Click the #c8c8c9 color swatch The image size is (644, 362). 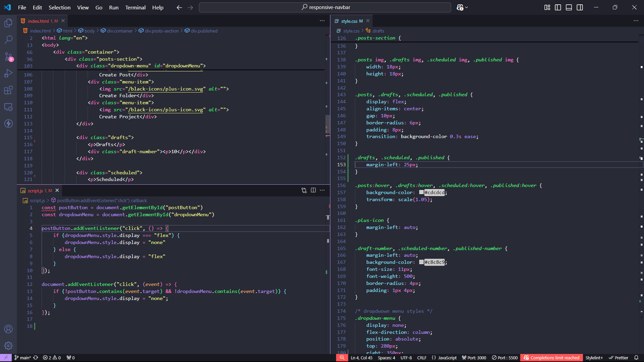click(421, 262)
